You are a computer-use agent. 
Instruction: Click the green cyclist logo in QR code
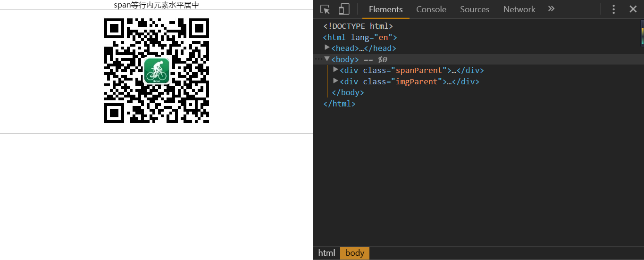coord(157,71)
